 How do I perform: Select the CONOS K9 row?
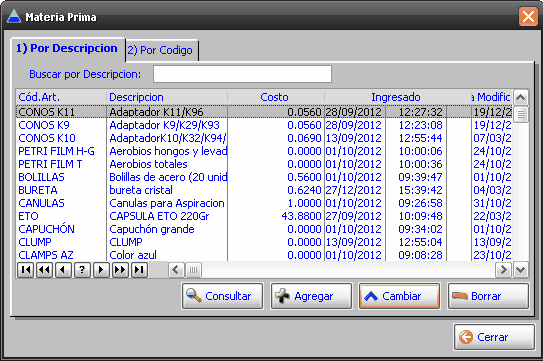[264, 125]
